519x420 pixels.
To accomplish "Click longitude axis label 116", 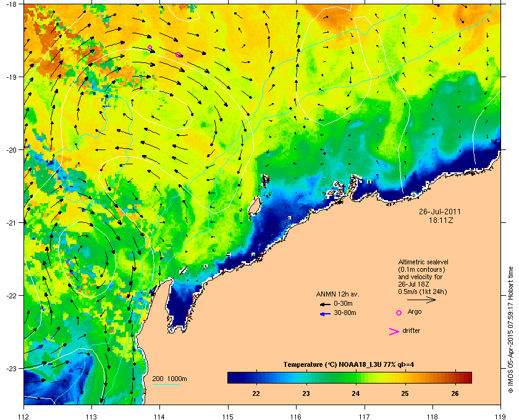I will [296, 417].
